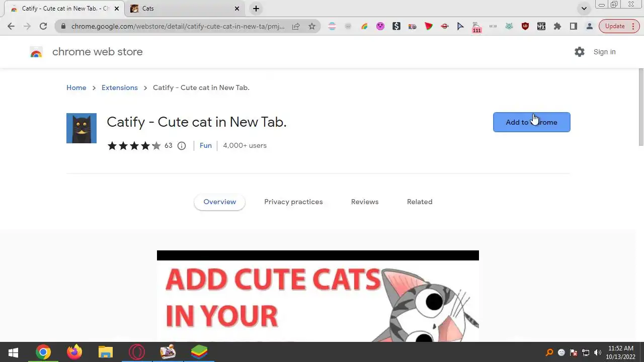Open the black dollar sign extension

click(x=396, y=26)
